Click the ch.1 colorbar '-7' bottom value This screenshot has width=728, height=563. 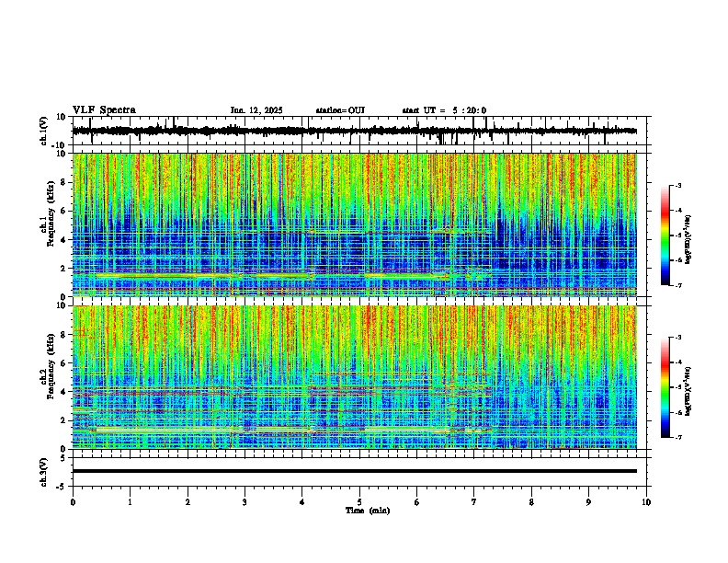[677, 285]
